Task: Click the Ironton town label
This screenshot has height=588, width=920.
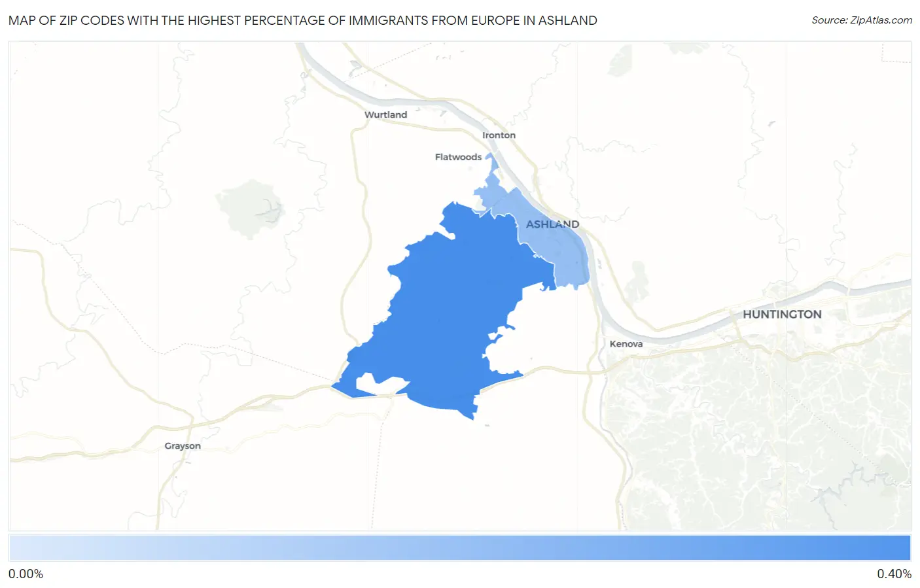Action: click(499, 135)
